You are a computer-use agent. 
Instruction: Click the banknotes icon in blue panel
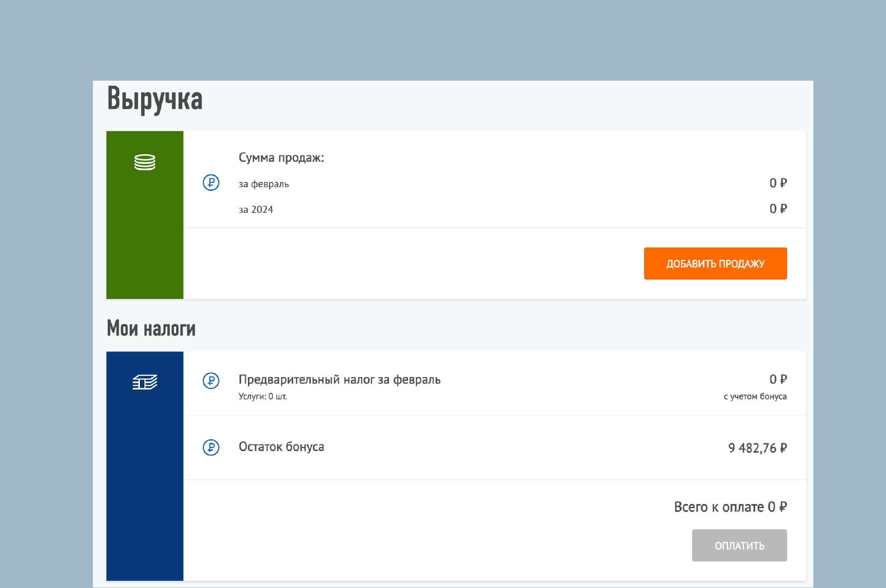pyautogui.click(x=144, y=382)
